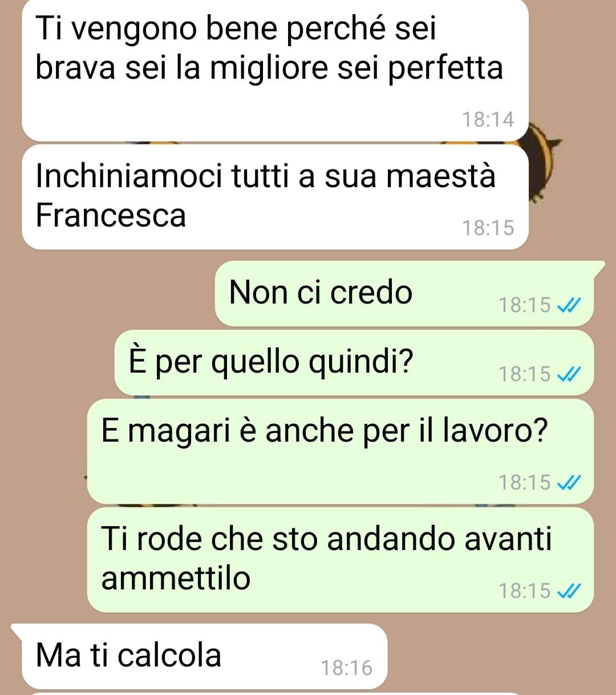Screen dimensions: 616x695
Task: Tap the word "Francesca" in the received bubble
Action: pos(111,216)
